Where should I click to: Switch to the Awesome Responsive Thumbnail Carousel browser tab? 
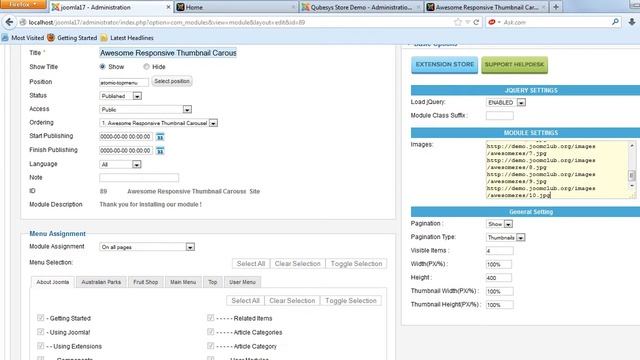(x=486, y=7)
